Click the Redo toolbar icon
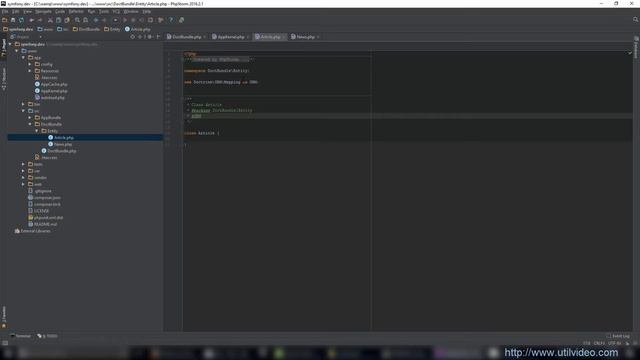 point(40,20)
